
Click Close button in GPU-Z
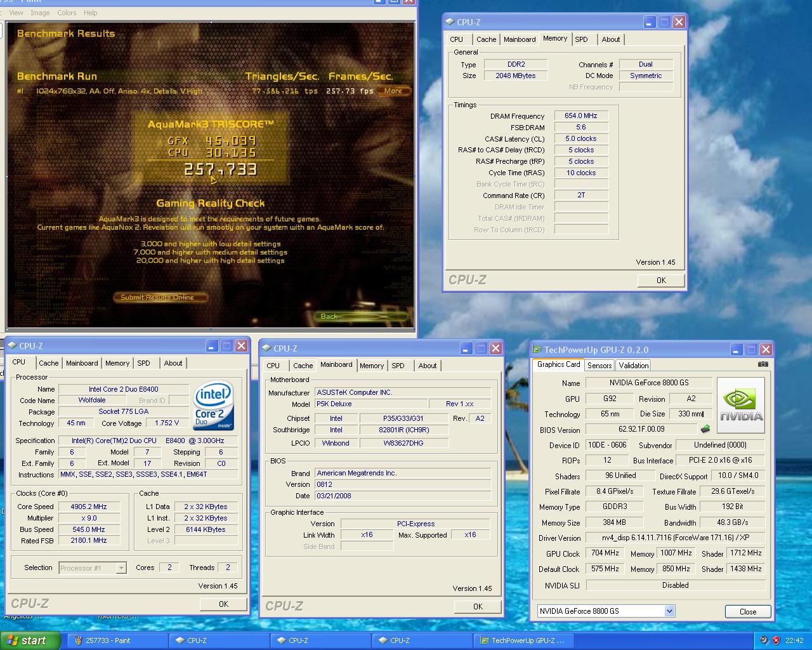tap(748, 612)
